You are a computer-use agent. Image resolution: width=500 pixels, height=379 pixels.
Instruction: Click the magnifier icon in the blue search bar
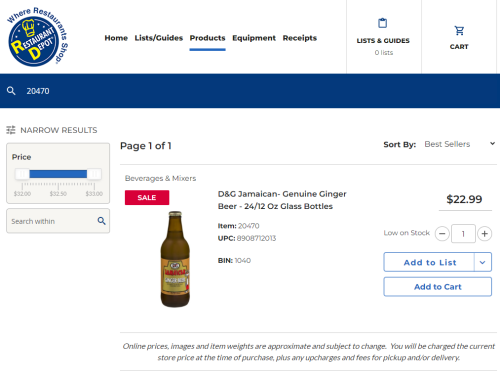click(x=11, y=91)
